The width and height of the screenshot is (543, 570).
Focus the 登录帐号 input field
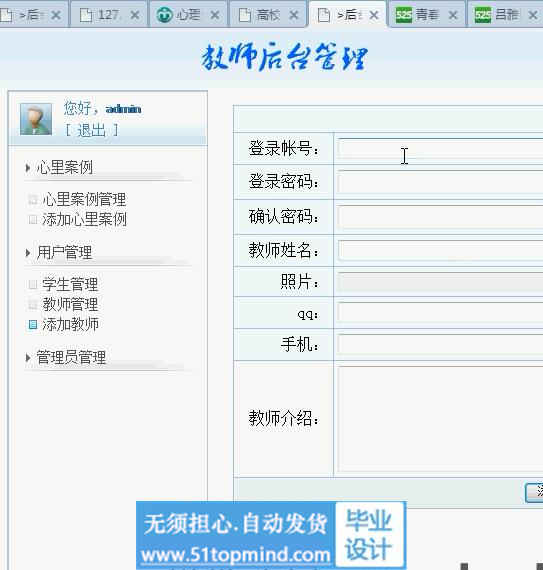point(440,149)
